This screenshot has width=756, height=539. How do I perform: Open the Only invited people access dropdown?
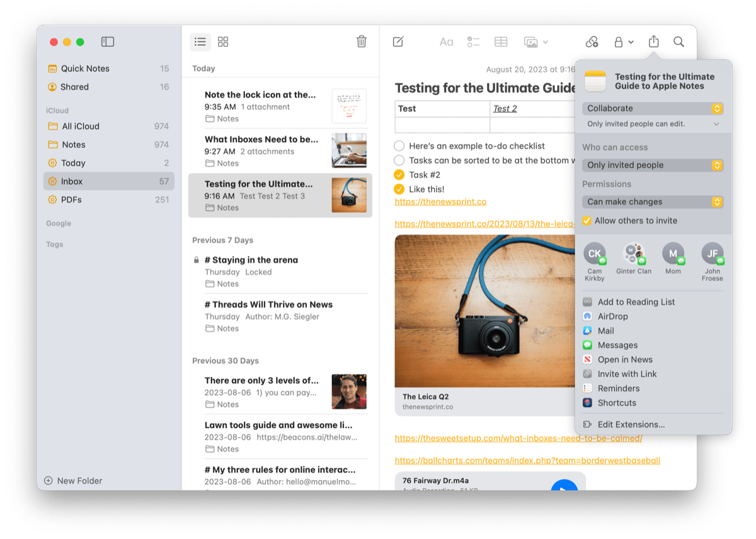click(653, 165)
